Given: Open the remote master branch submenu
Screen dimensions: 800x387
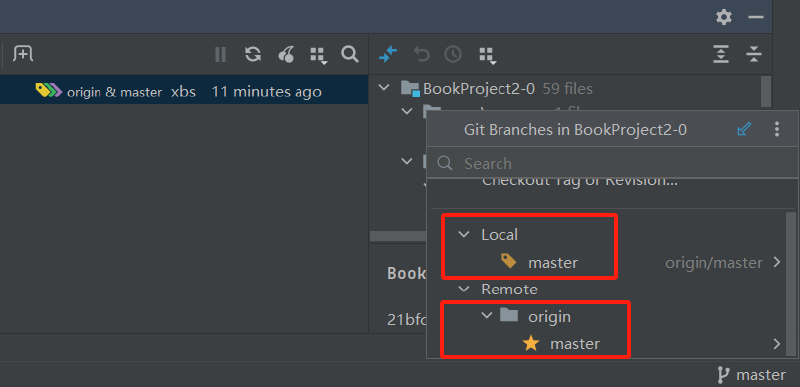Looking at the screenshot, I should [777, 344].
